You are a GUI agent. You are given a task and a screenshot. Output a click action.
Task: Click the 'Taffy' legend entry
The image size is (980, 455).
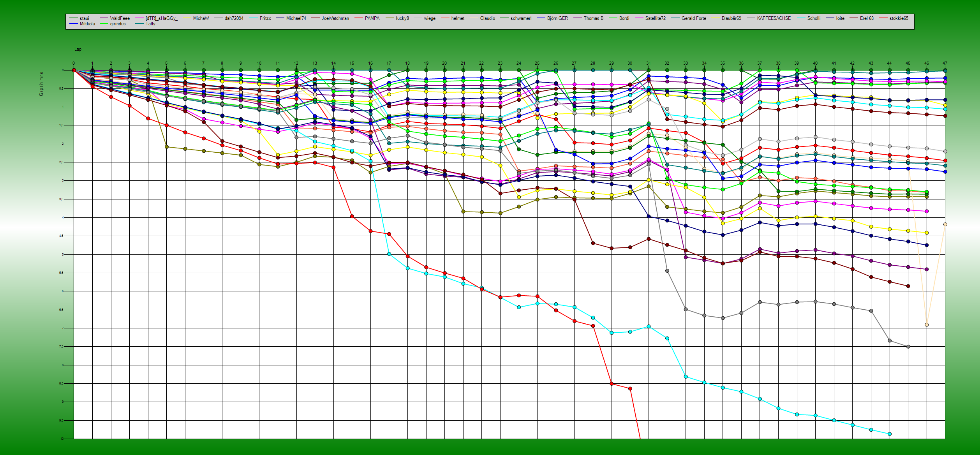click(150, 24)
